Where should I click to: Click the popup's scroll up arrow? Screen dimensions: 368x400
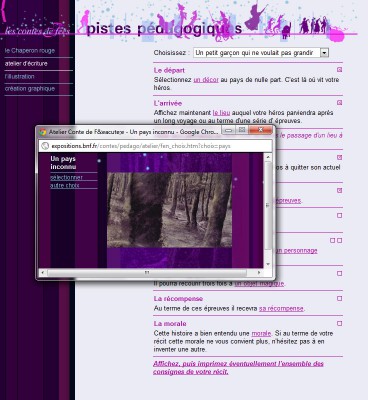pyautogui.click(x=268, y=157)
